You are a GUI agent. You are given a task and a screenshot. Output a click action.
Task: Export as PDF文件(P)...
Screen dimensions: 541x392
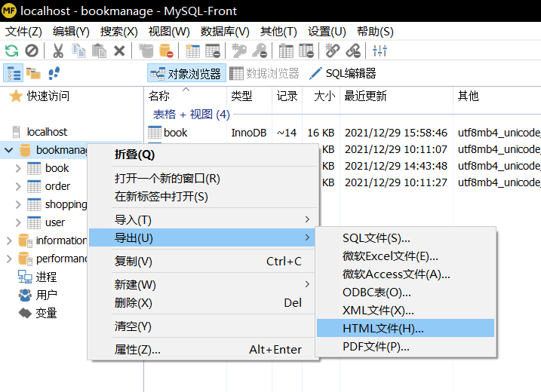click(x=406, y=347)
